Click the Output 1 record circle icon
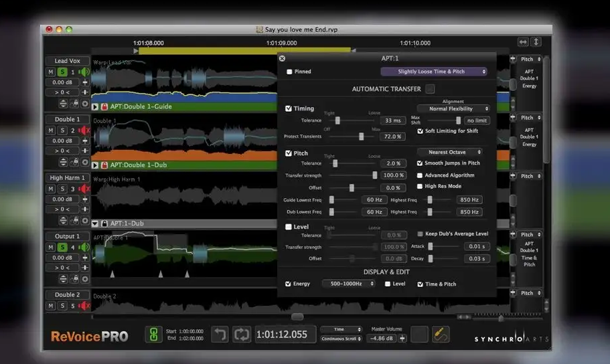 pos(85,279)
